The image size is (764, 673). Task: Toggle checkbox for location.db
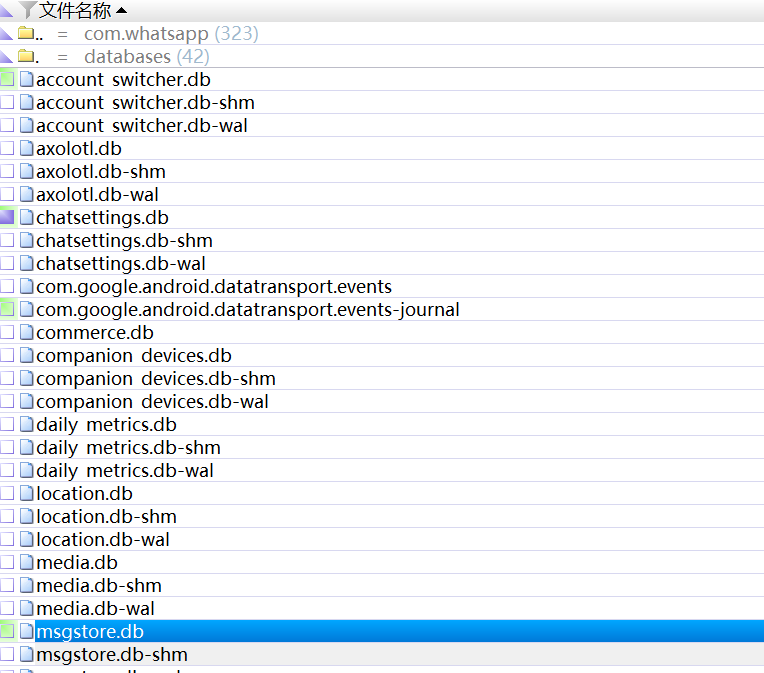[7, 493]
